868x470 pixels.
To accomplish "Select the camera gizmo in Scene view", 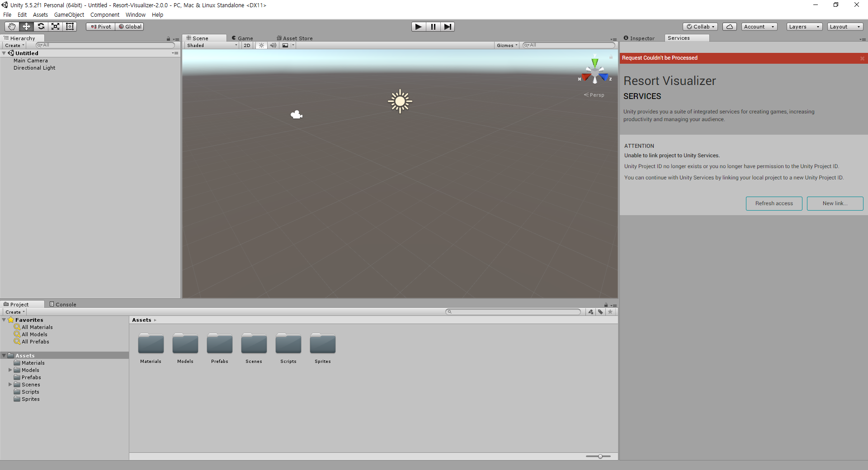I will 297,115.
